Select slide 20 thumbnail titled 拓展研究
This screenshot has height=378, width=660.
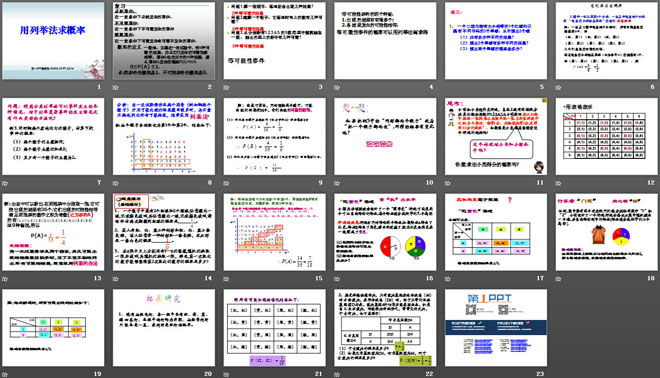[164, 327]
